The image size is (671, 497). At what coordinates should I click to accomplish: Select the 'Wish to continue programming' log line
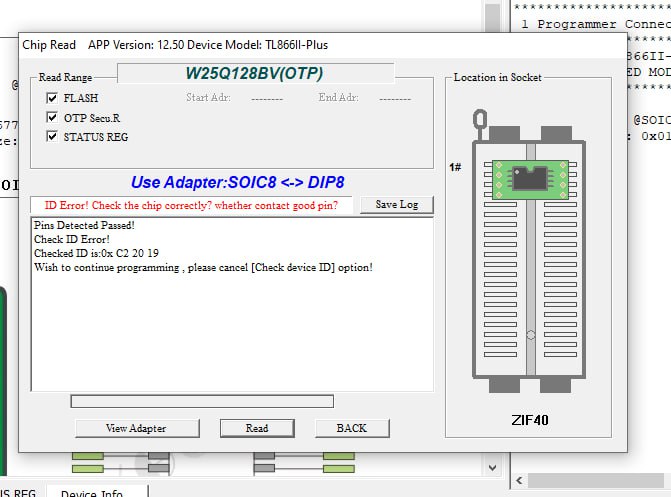point(203,268)
